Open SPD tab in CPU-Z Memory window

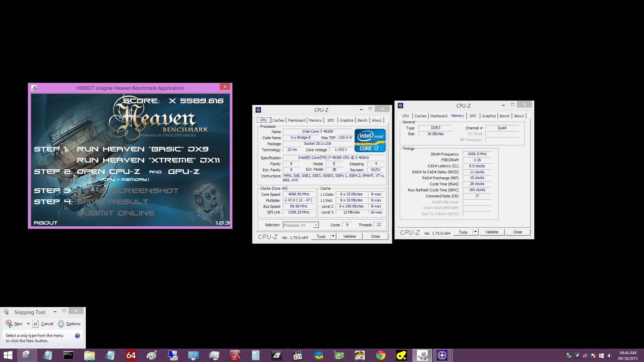473,116
